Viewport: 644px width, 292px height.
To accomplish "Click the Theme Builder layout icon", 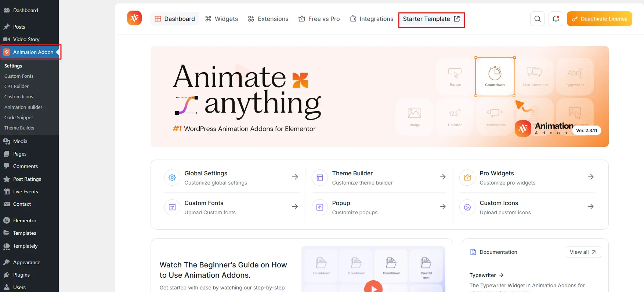I will click(x=319, y=178).
